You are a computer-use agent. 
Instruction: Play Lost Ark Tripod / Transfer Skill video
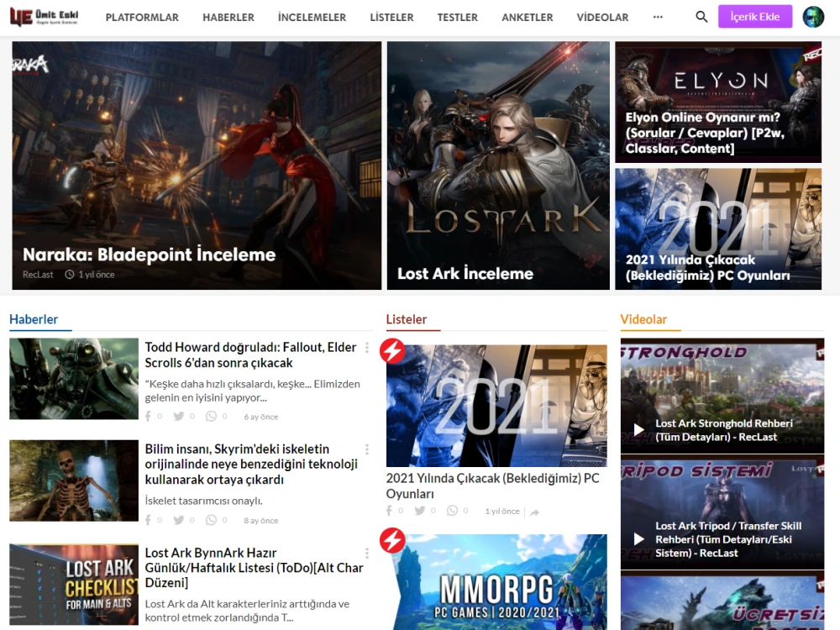[638, 539]
